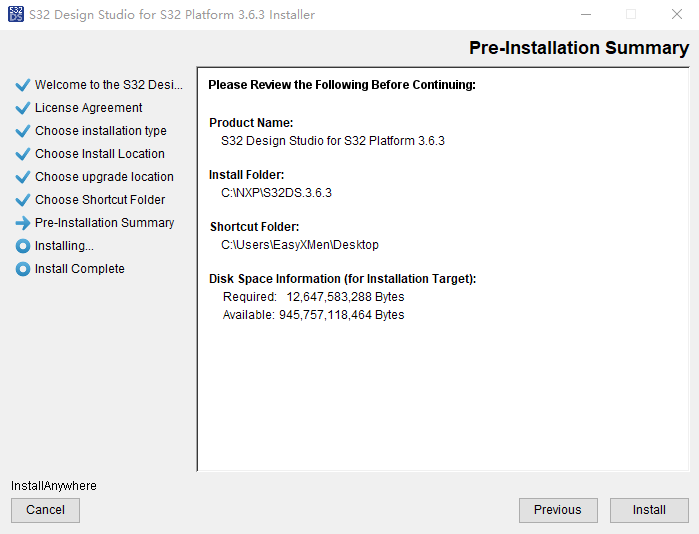
Task: Click checkmark icon beside Welcome step
Action: point(23,85)
